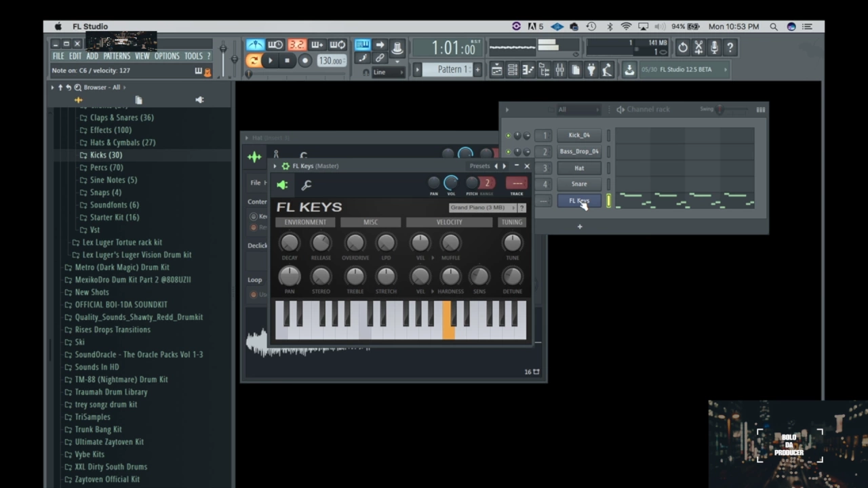Open the EDIT menu
This screenshot has height=488, width=868.
75,56
